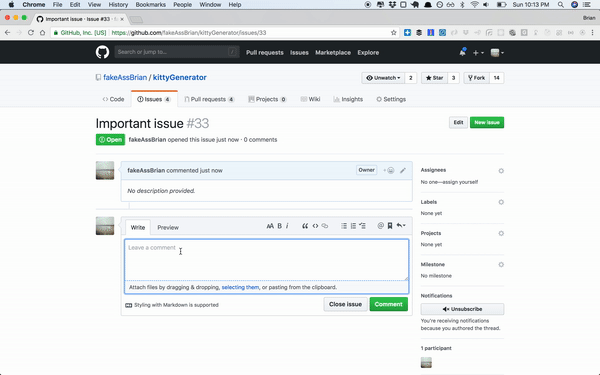
Task: Open the Pull requests repository tab
Action: click(209, 99)
